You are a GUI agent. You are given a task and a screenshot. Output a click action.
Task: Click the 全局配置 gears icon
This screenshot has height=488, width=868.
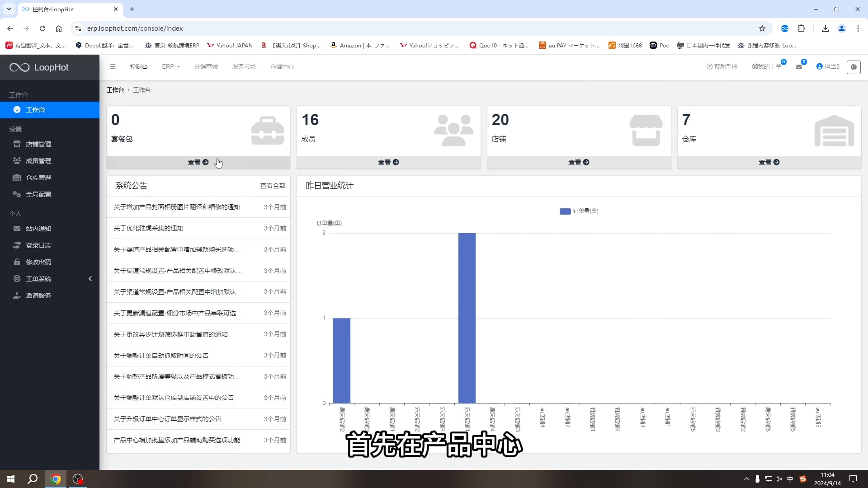tap(17, 194)
